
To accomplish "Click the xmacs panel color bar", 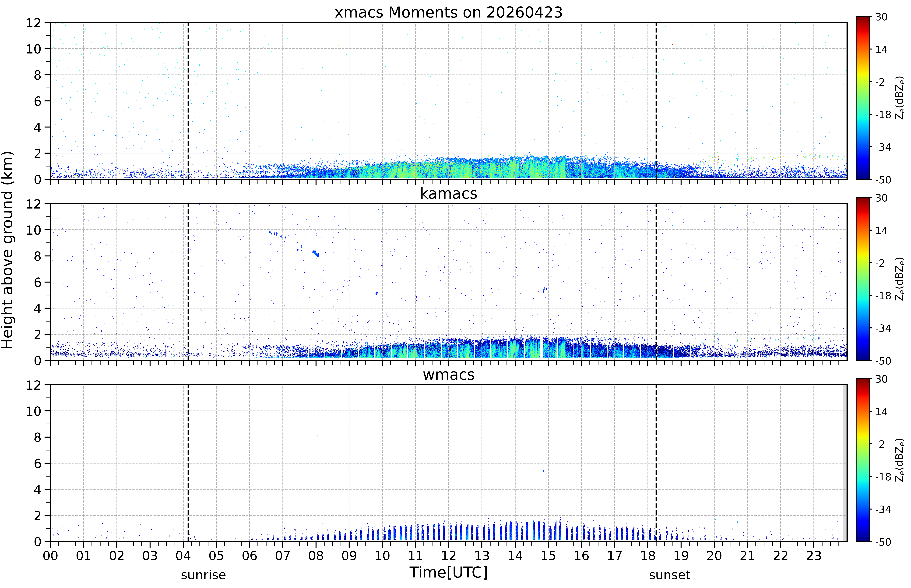I will coord(863,98).
